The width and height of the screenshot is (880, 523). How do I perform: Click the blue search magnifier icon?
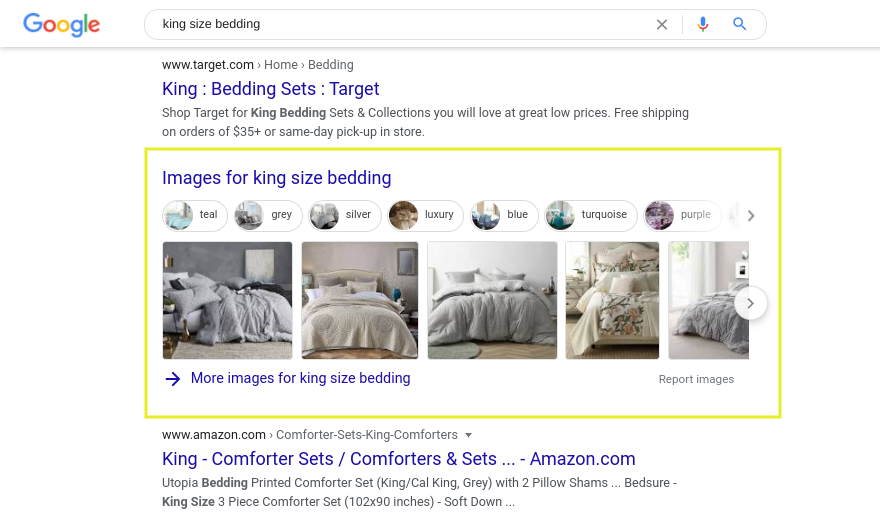[740, 24]
